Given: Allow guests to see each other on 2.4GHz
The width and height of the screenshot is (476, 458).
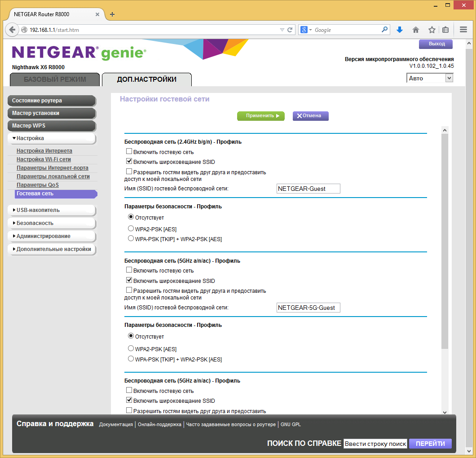Looking at the screenshot, I should pos(129,172).
